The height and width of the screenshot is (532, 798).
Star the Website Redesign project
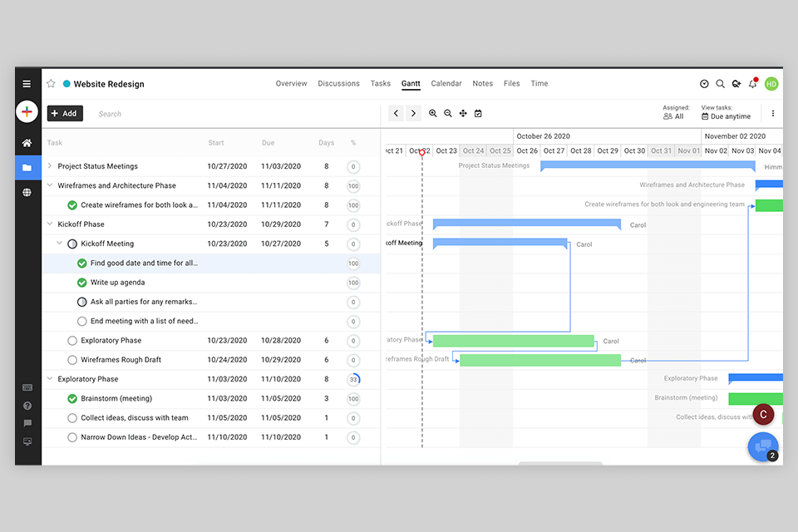point(51,83)
